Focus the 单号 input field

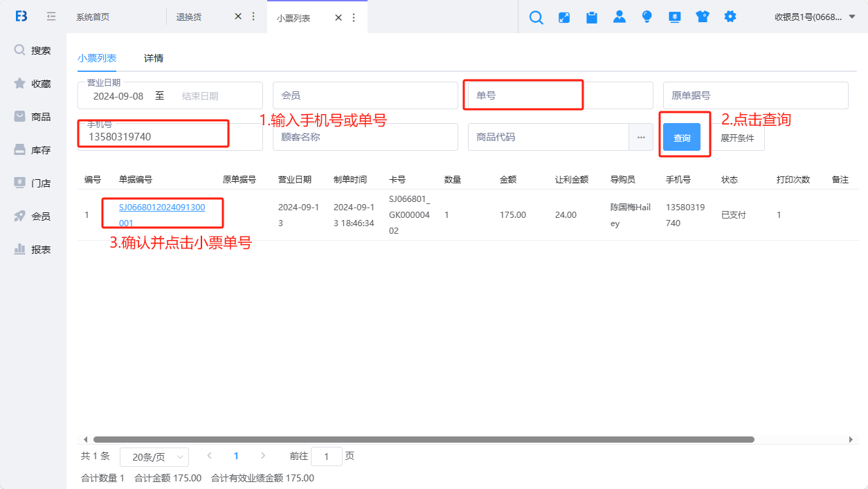tap(561, 95)
